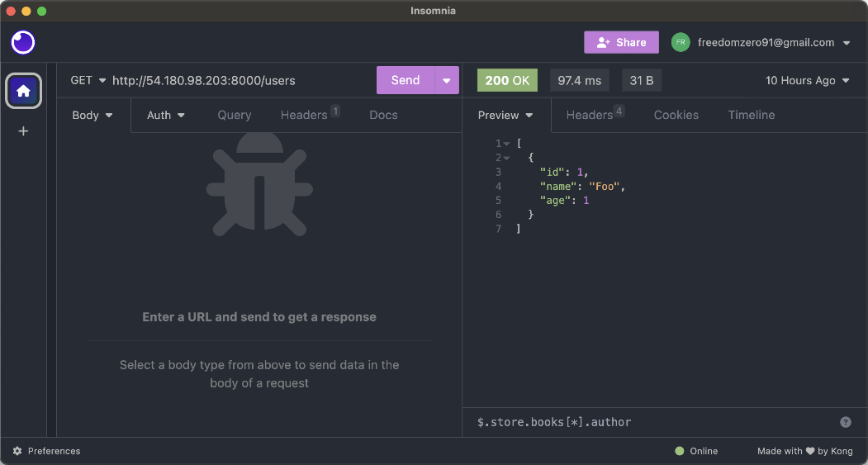
Task: Click the FR account avatar
Action: point(681,43)
